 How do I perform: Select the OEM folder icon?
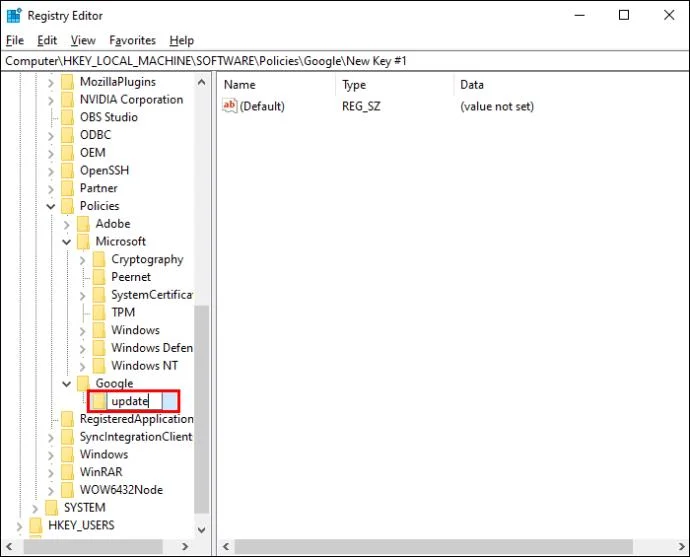coord(67,153)
